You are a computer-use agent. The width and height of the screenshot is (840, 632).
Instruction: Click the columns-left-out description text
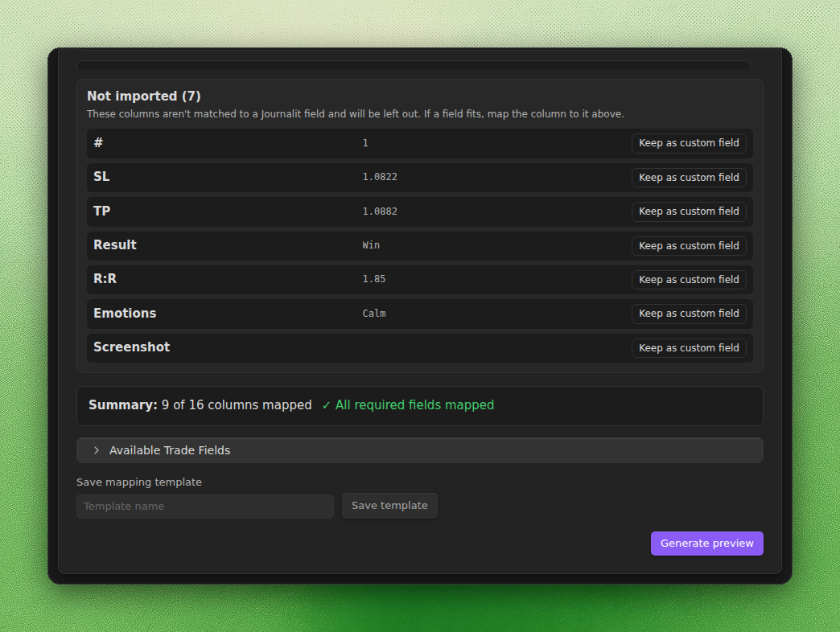(356, 114)
